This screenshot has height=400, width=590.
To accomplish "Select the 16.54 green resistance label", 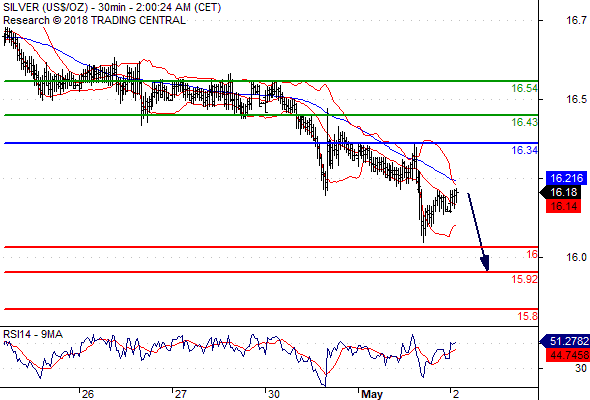I will pos(524,88).
